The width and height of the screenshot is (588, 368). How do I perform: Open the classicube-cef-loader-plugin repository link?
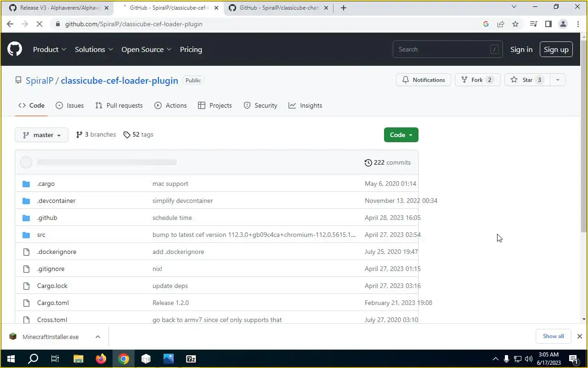119,80
